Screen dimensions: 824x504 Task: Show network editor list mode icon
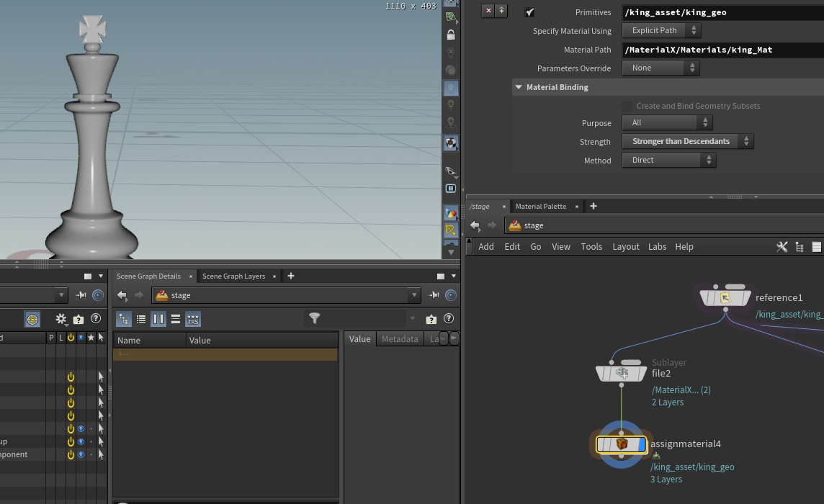(817, 247)
